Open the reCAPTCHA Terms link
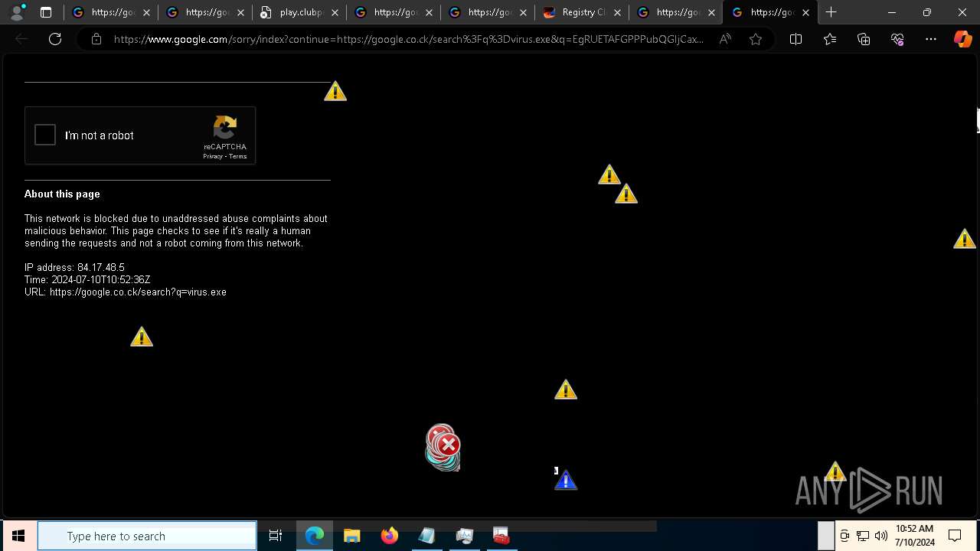The image size is (980, 551). coord(237,156)
